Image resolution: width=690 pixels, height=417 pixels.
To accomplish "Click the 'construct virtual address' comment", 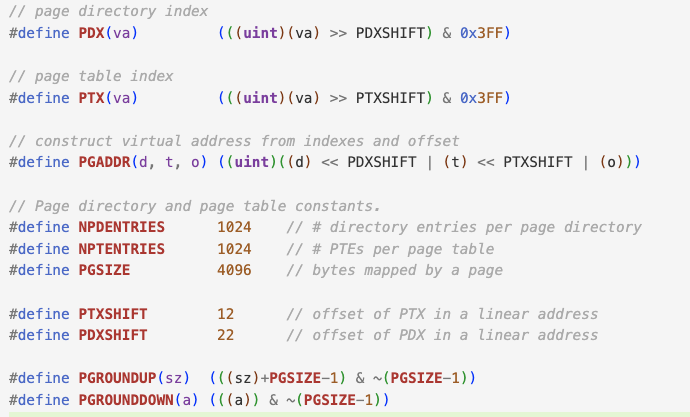I will click(x=234, y=141).
